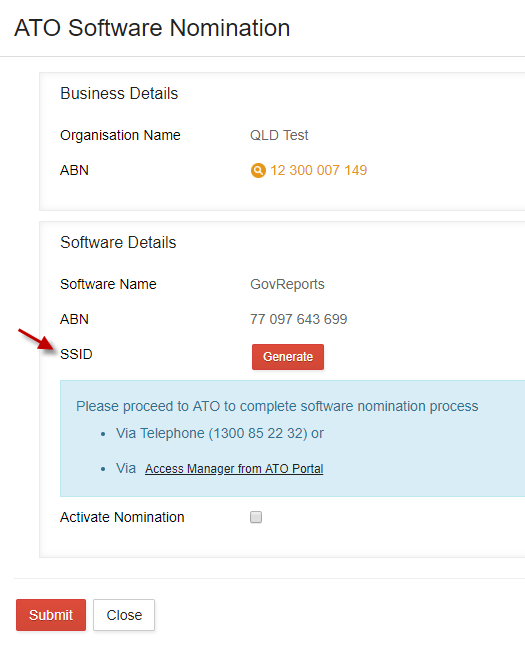Open Access Manager from ATO Portal link
Image resolution: width=525 pixels, height=652 pixels.
pos(234,469)
